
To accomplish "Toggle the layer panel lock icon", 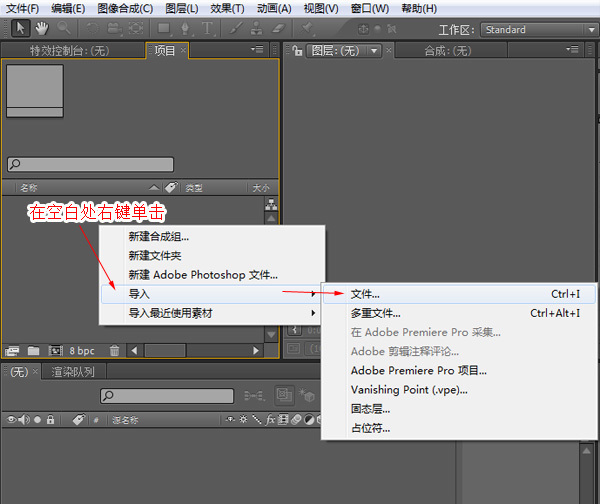I will tap(297, 51).
